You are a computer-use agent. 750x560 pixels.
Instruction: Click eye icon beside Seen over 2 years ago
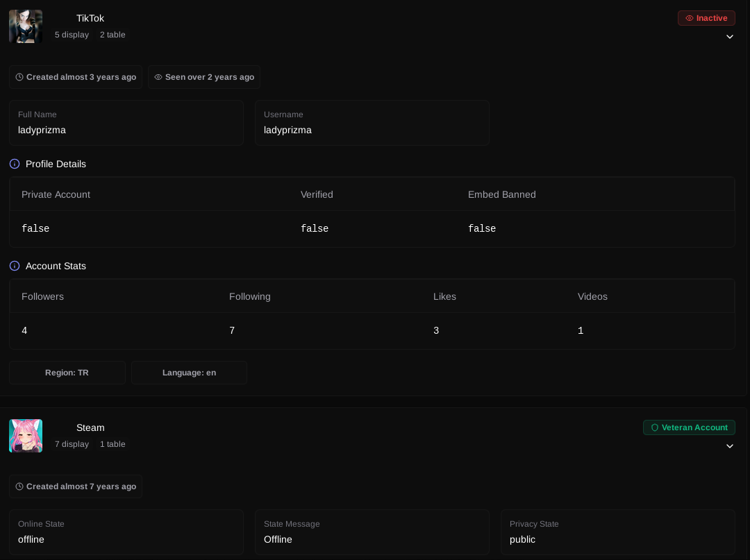(x=158, y=77)
